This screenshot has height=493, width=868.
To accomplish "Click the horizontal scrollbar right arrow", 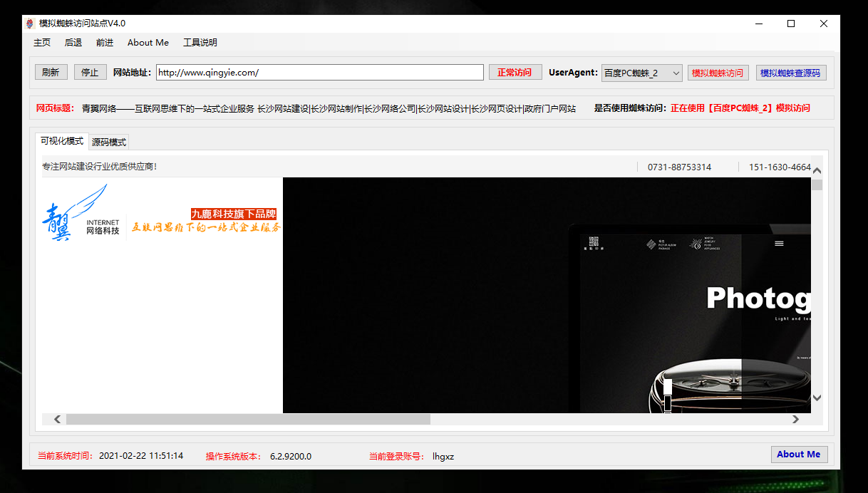I will click(x=796, y=420).
